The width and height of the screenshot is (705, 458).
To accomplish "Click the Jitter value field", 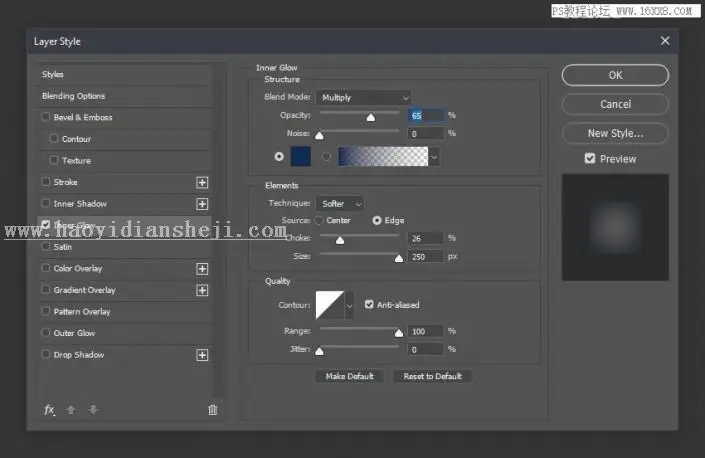I will tap(426, 349).
